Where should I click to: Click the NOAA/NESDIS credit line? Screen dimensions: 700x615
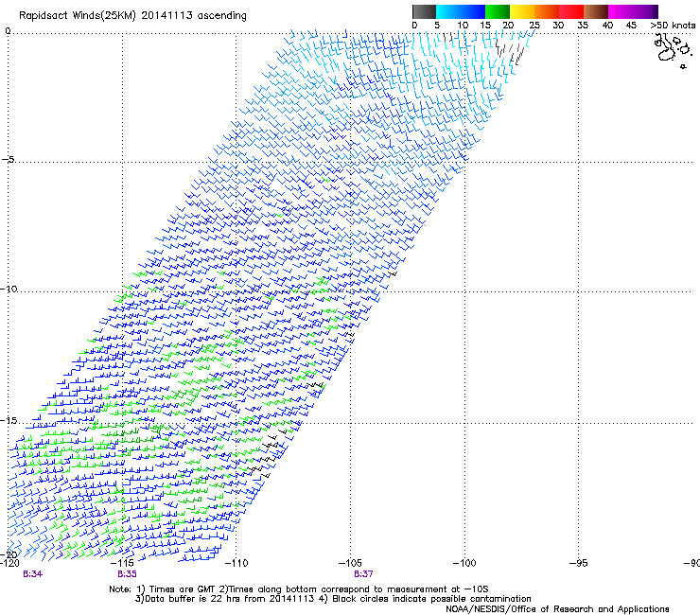(x=557, y=609)
